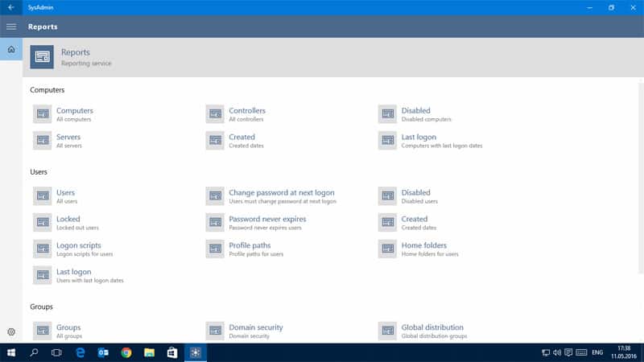644x362 pixels.
Task: Open Outlook from the taskbar
Action: (103, 352)
